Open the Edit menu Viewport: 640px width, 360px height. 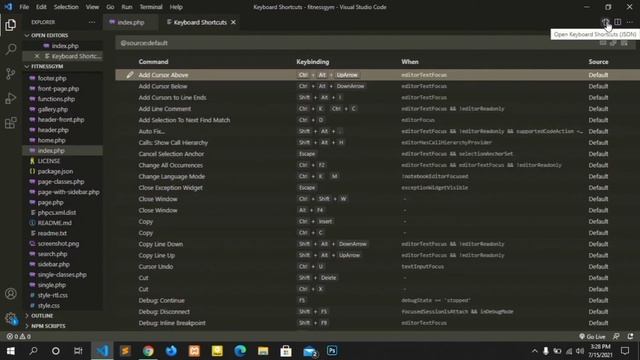click(41, 7)
